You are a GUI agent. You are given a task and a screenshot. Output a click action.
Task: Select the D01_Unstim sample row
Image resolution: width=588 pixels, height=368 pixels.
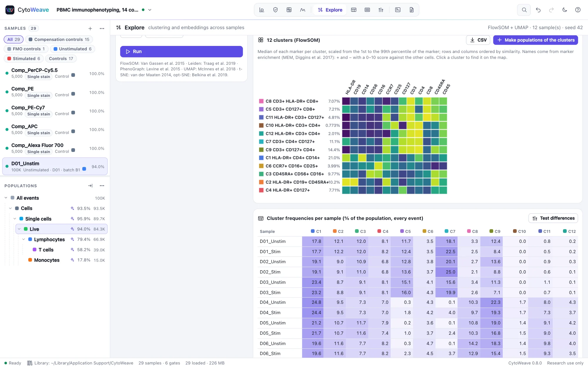coord(55,166)
